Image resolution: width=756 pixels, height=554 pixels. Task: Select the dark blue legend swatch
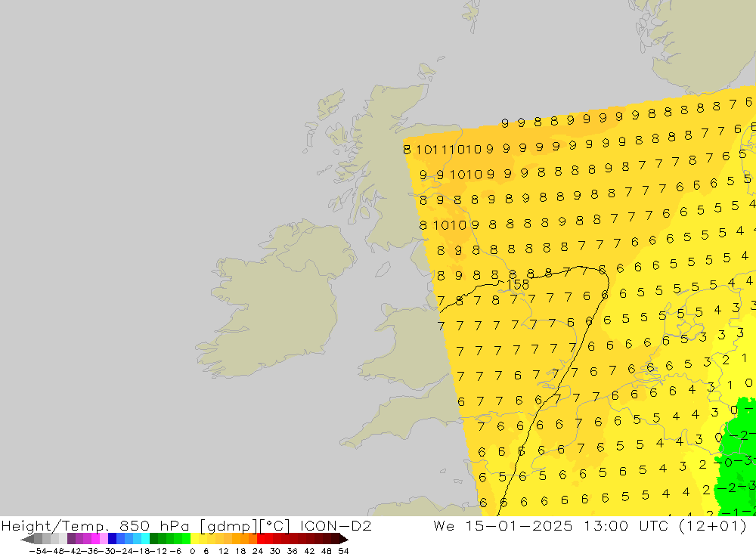pos(112,539)
